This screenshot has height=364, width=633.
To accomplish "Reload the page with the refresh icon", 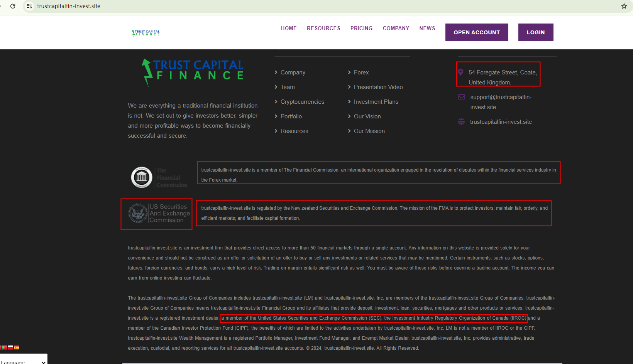I will [x=13, y=6].
